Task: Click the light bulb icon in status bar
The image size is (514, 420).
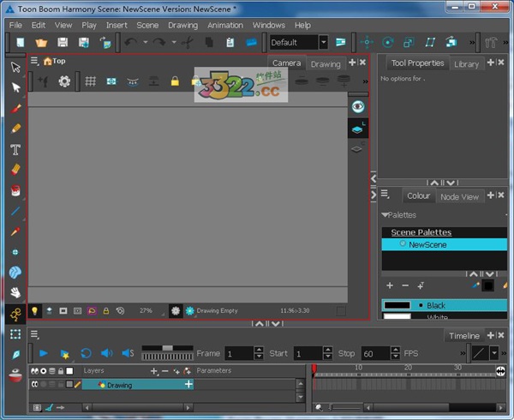Action: tap(35, 310)
